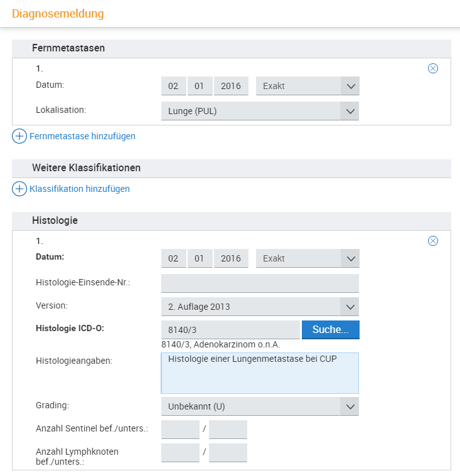Click first Anzahl Sentinel befallen field
The width and height of the screenshot is (460, 476).
[x=180, y=430]
